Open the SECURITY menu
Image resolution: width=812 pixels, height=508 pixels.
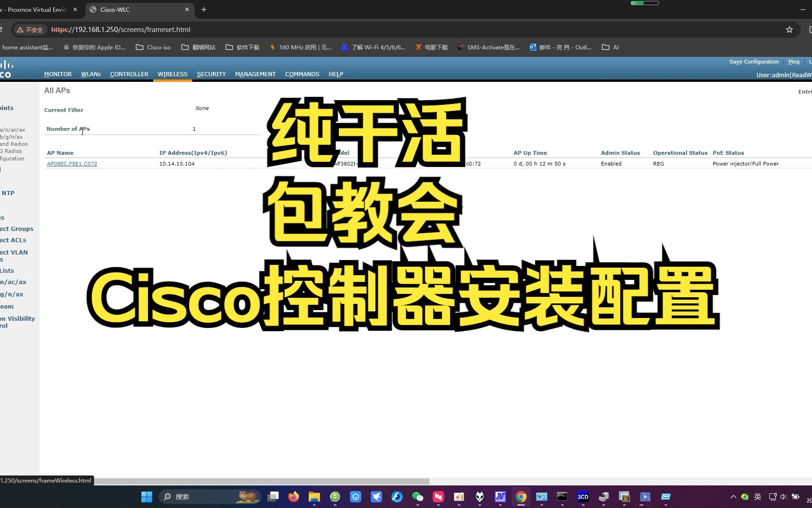(x=211, y=74)
